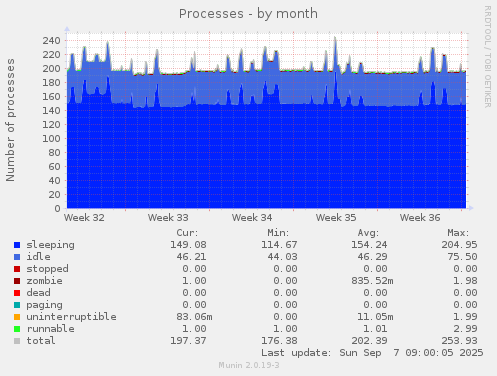497x376 pixels.
Task: Click the 'Week 34' axis label
Action: [x=252, y=218]
